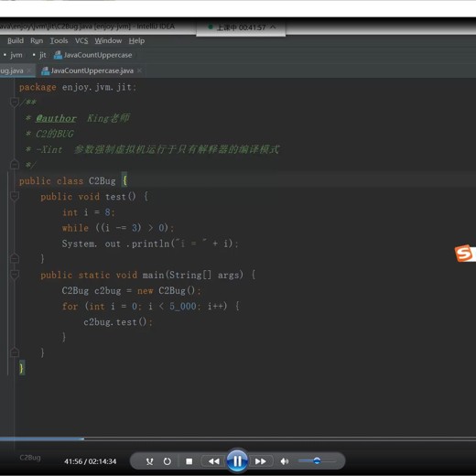Stop playback with the square stop button
Image resolution: width=476 pixels, height=476 pixels.
189,461
